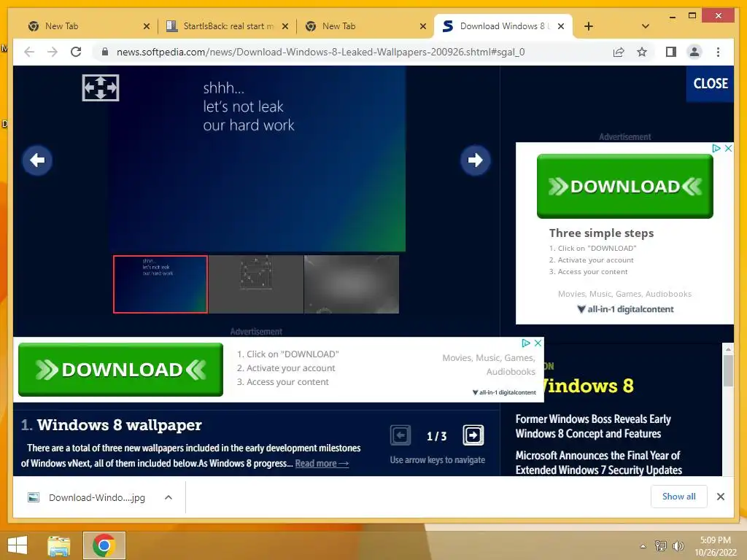Image resolution: width=747 pixels, height=560 pixels.
Task: Click previous slide box arrow beside 1/3
Action: click(x=400, y=435)
